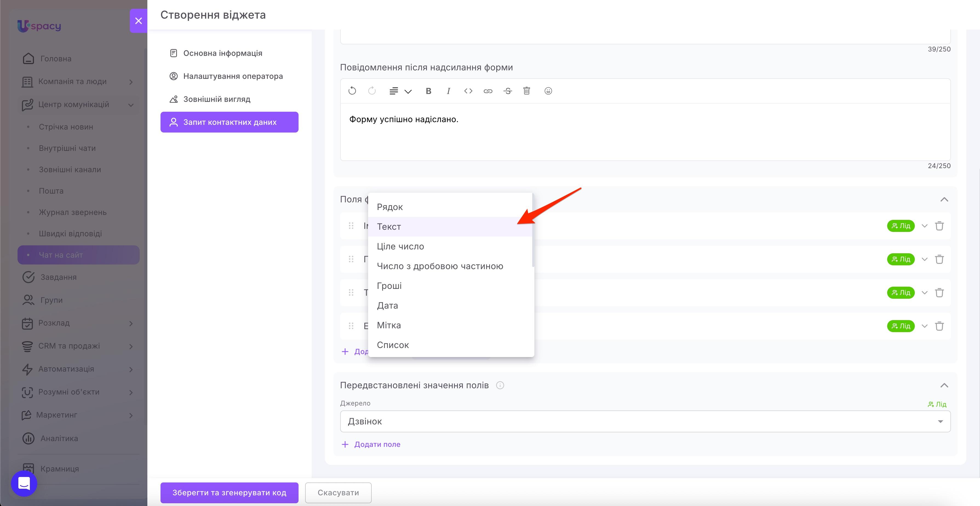980x506 pixels.
Task: Open the support chat bubble icon
Action: tap(24, 484)
